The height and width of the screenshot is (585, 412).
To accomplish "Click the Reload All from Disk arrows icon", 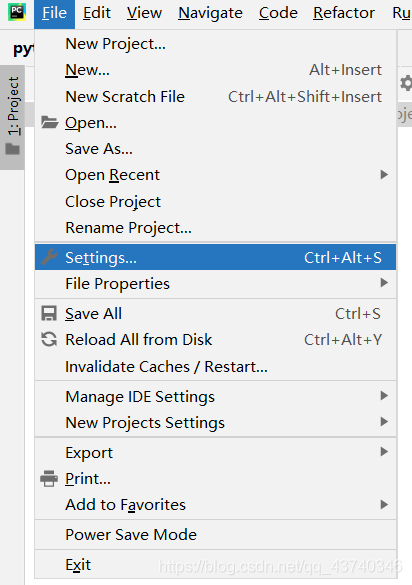I will click(49, 340).
